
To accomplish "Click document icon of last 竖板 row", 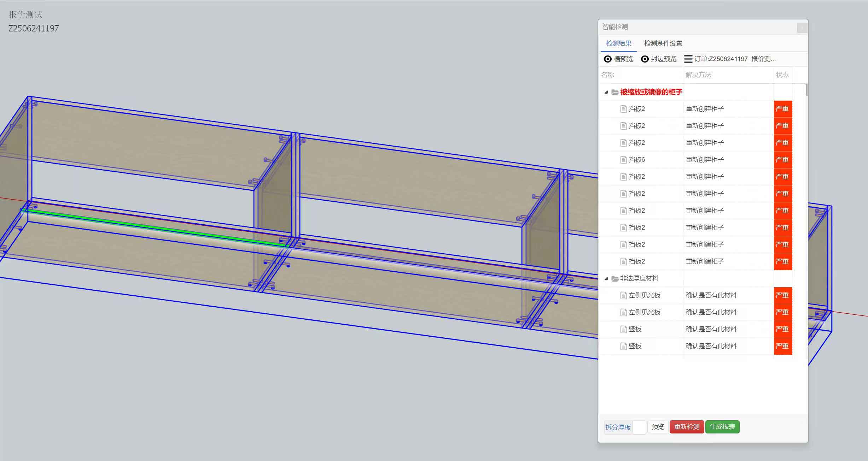I will click(624, 346).
